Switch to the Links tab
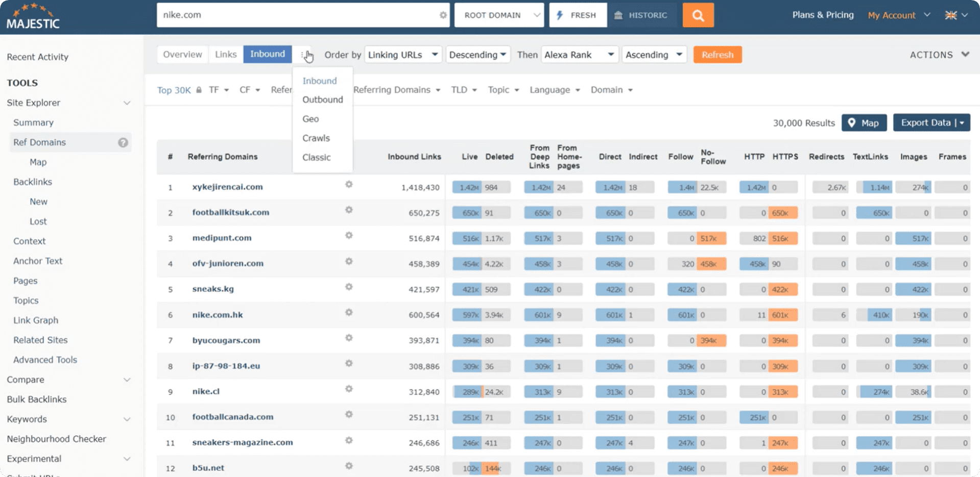Image resolution: width=980 pixels, height=477 pixels. coord(226,55)
